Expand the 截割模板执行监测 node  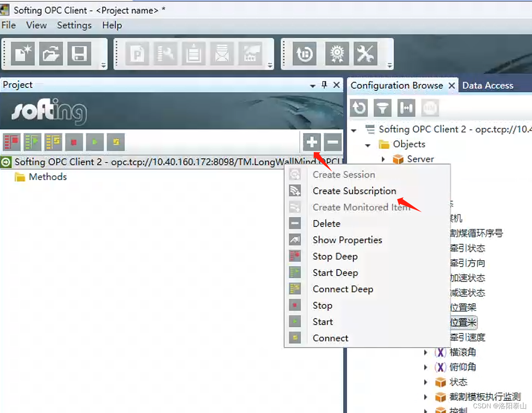click(425, 397)
